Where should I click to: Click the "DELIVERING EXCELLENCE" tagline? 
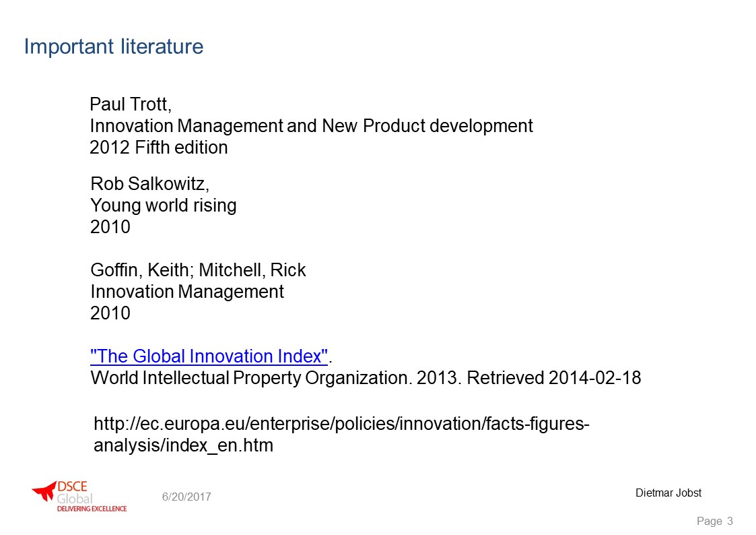pos(92,509)
